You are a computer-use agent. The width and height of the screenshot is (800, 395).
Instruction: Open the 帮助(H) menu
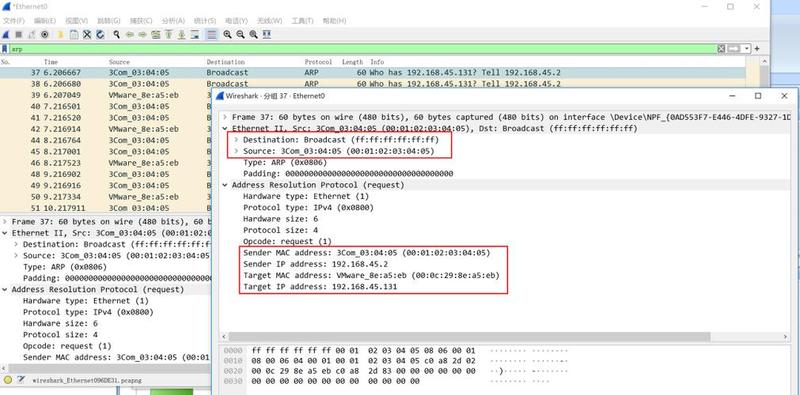click(334, 21)
